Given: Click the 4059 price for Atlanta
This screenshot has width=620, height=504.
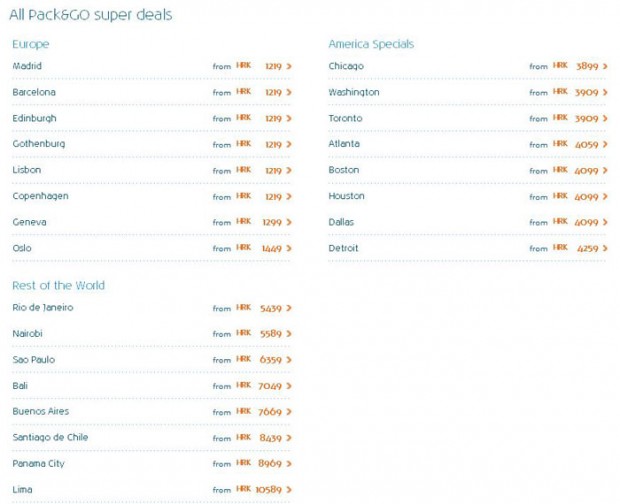Looking at the screenshot, I should [x=590, y=144].
